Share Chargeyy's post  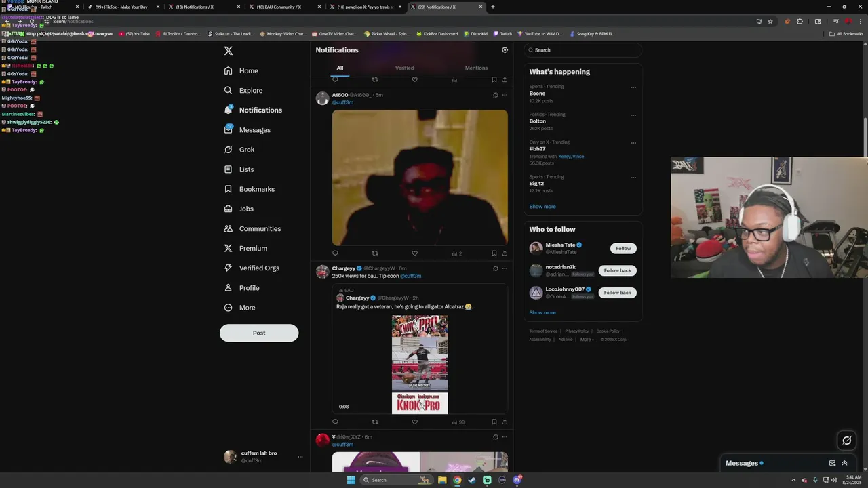coord(505,422)
